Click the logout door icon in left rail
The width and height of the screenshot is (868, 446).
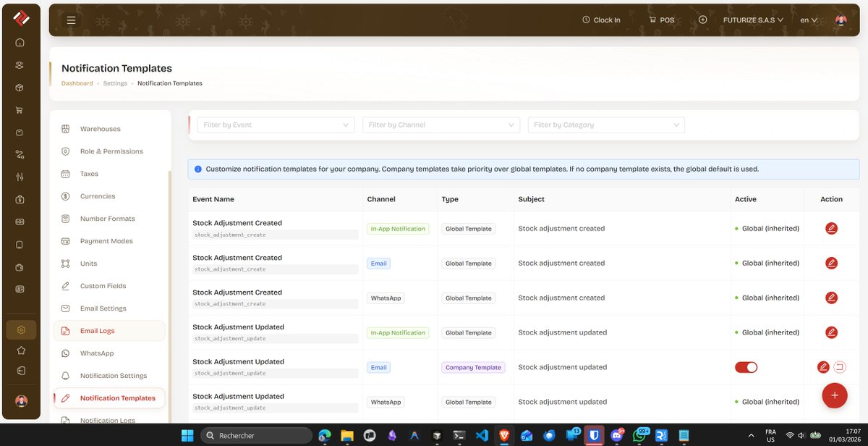[x=21, y=371]
